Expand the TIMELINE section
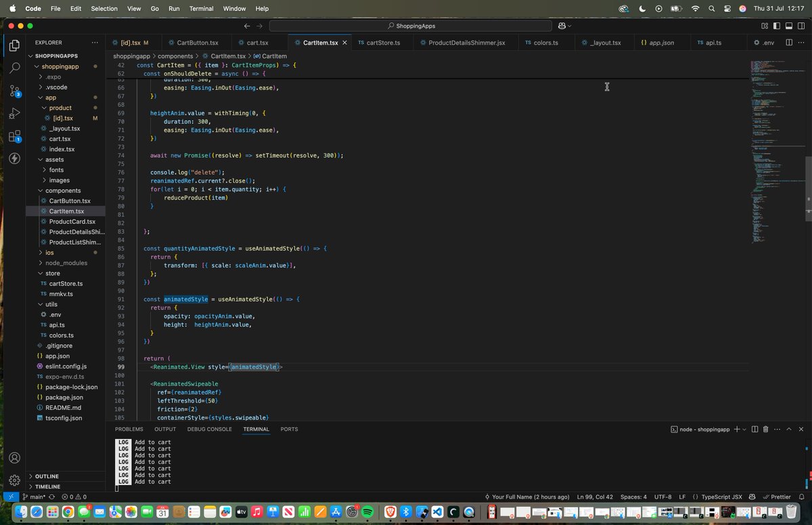Image resolution: width=812 pixels, height=525 pixels. (x=47, y=486)
